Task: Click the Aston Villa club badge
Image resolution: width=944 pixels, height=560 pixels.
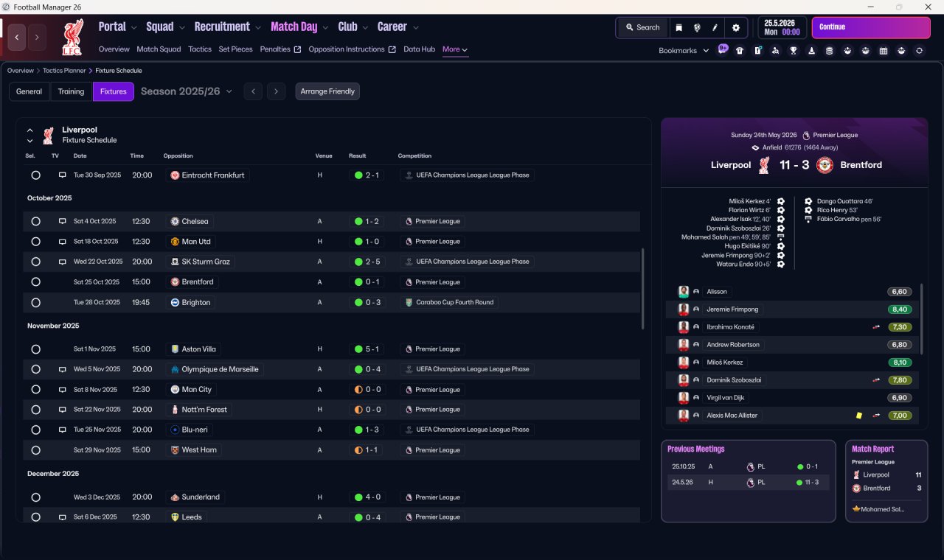Action: [175, 349]
